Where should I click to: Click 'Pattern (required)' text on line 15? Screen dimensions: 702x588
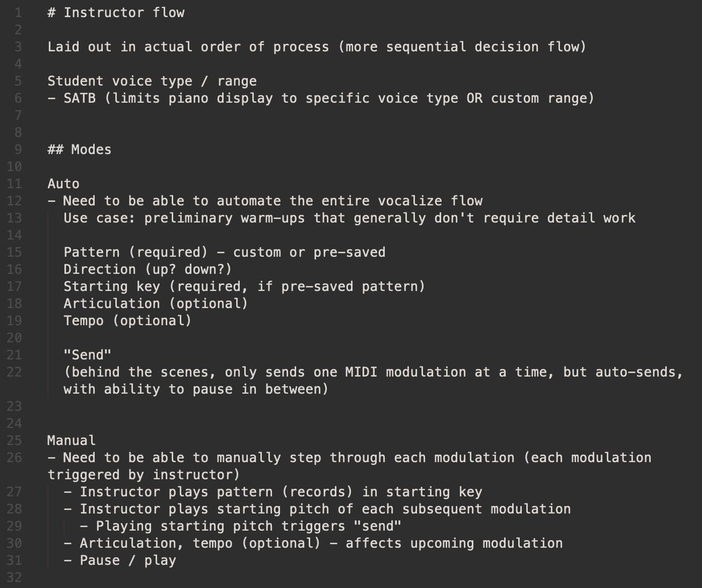point(136,252)
